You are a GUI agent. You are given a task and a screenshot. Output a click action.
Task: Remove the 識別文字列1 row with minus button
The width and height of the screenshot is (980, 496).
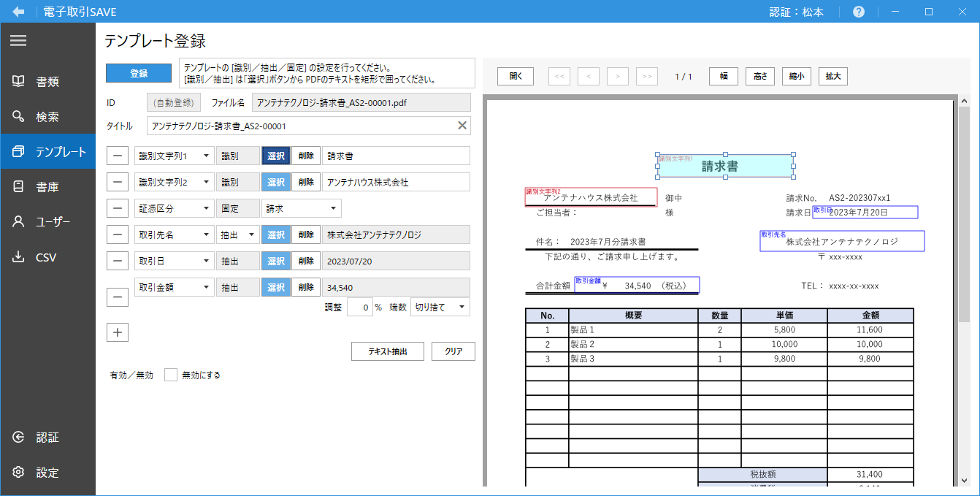pyautogui.click(x=118, y=156)
